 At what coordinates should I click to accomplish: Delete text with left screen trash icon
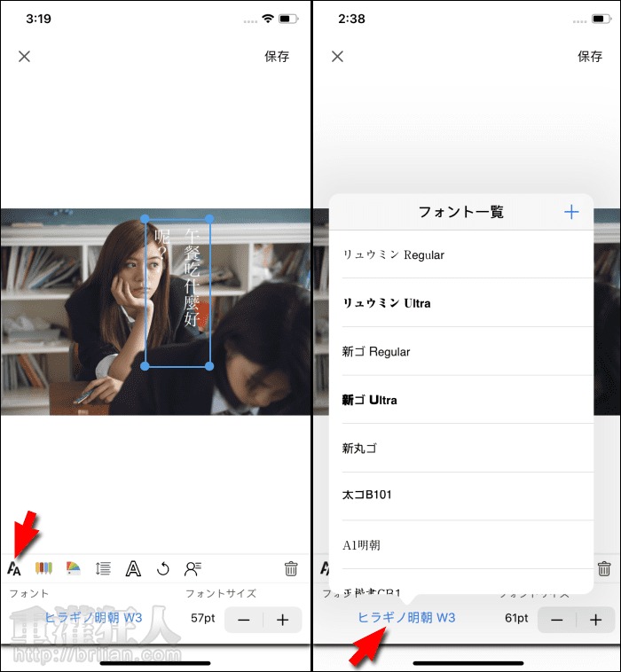(291, 569)
